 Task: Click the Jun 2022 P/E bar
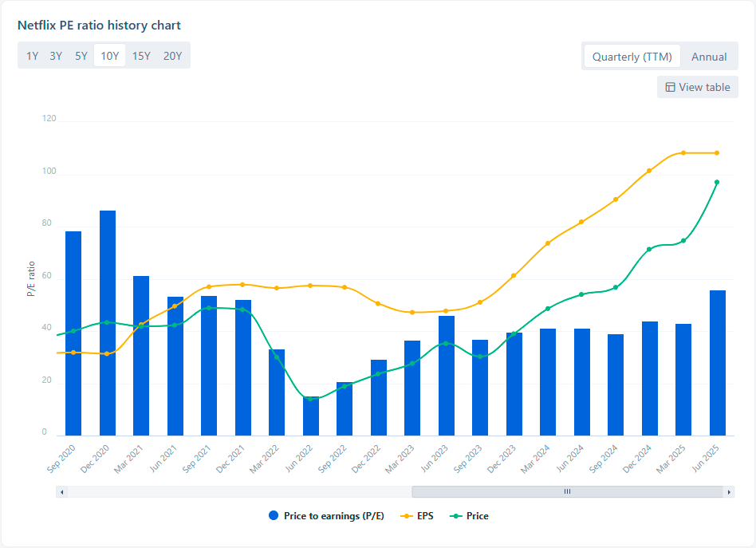(311, 416)
